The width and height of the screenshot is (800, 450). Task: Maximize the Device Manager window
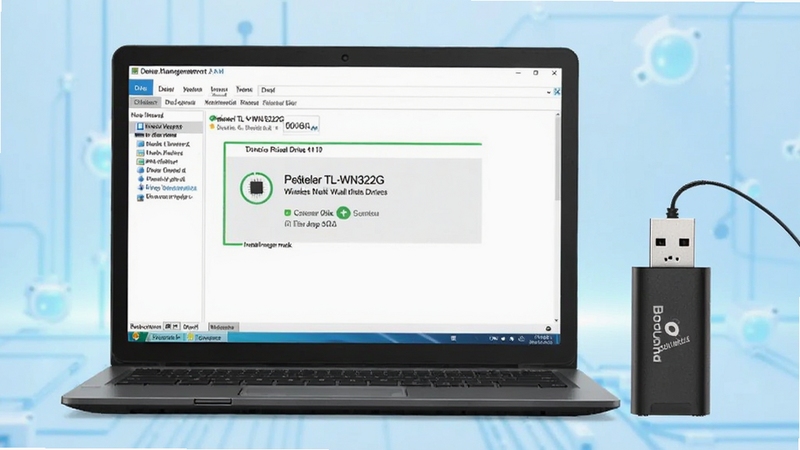(536, 73)
